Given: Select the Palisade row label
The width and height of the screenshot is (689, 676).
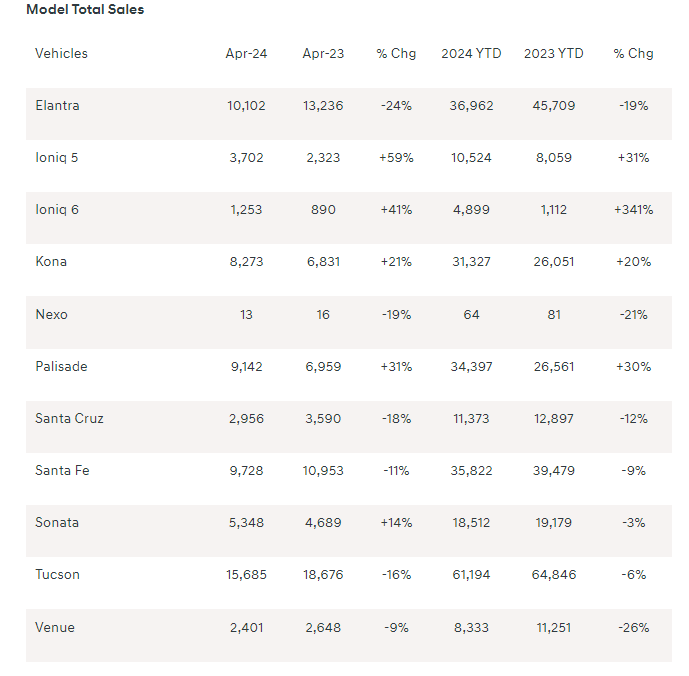Looking at the screenshot, I should (x=61, y=366).
